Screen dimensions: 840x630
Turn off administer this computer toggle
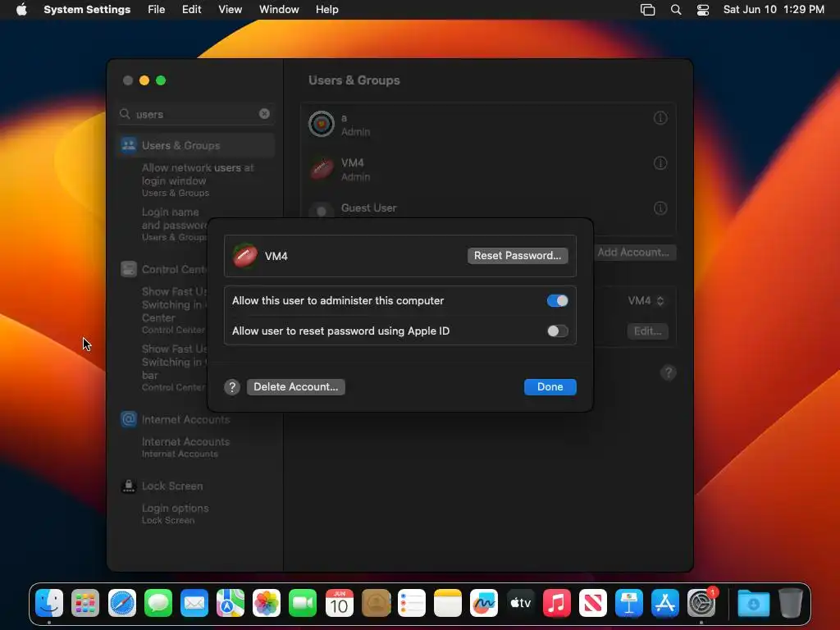coord(557,300)
